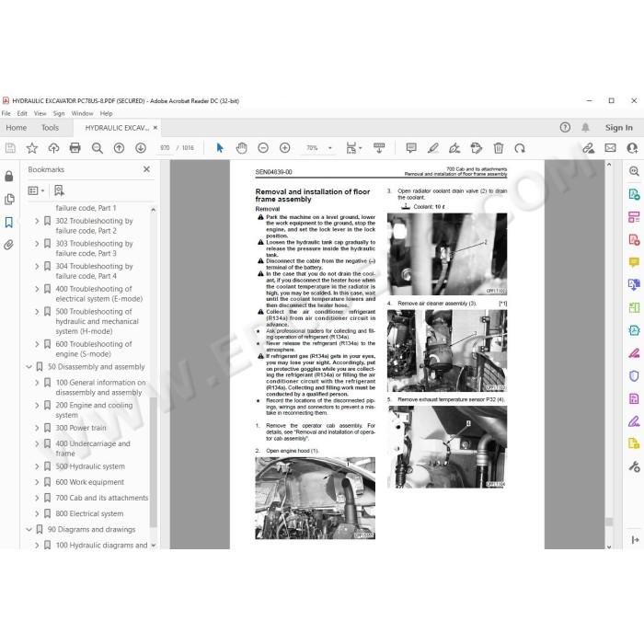Click the Sign In button
This screenshot has height=644, width=644.
(x=618, y=128)
